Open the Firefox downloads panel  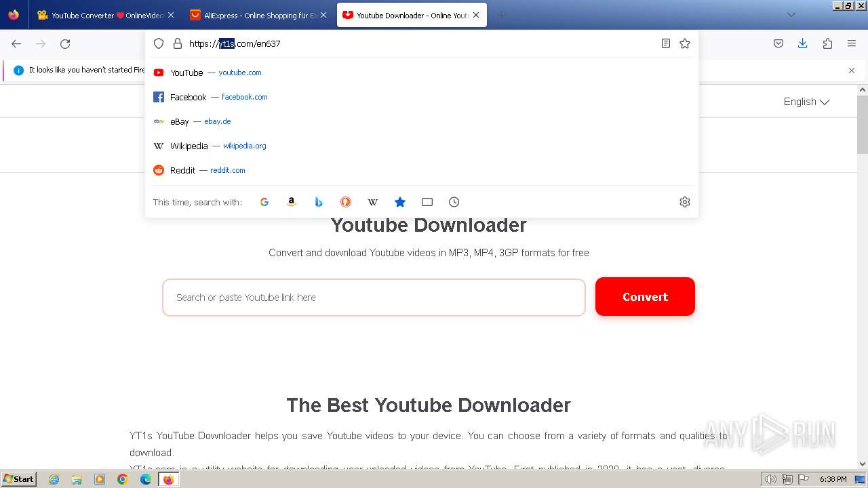point(802,43)
